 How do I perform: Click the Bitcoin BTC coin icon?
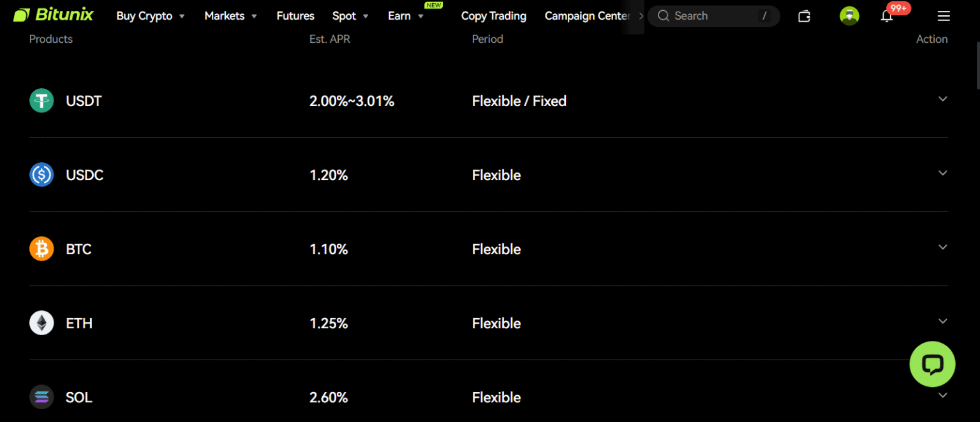coord(41,249)
